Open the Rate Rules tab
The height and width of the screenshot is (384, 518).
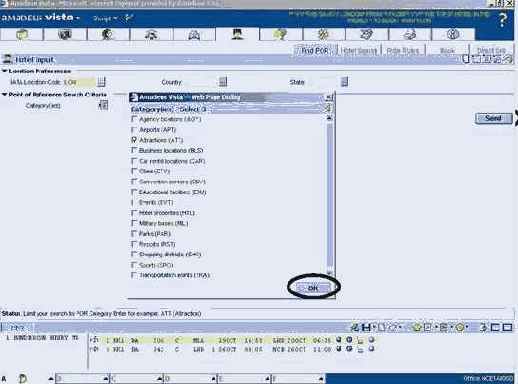pyautogui.click(x=403, y=51)
